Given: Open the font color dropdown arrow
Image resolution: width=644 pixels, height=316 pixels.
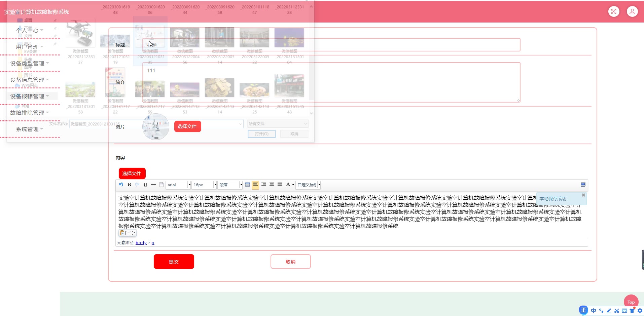Looking at the screenshot, I should point(293,185).
